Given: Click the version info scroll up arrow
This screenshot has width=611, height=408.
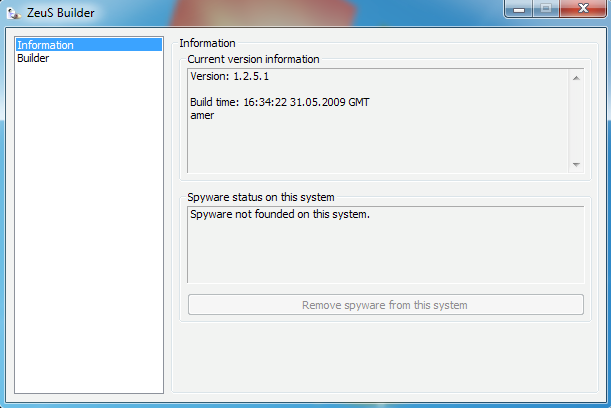Looking at the screenshot, I should 576,78.
